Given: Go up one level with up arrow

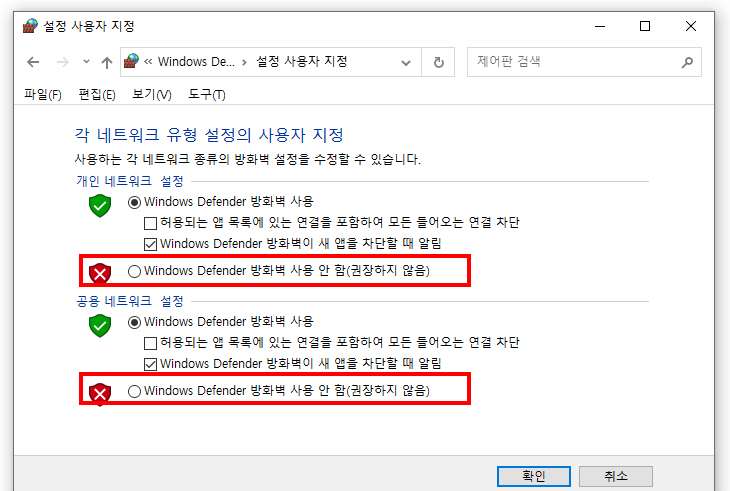Looking at the screenshot, I should pos(107,62).
